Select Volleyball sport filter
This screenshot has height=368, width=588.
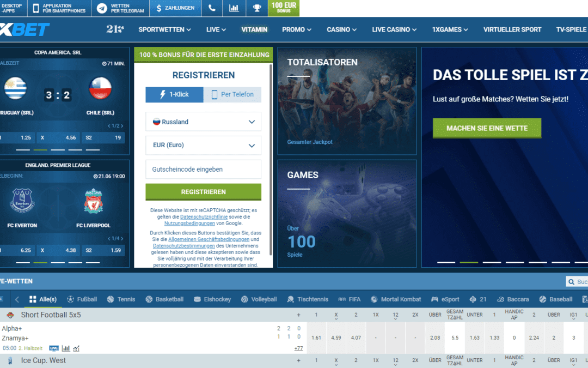pos(259,299)
